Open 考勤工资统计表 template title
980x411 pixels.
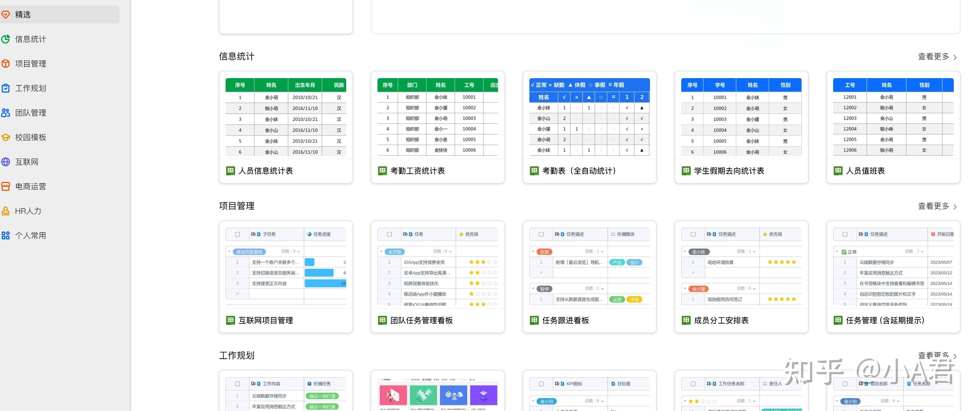[x=417, y=171]
